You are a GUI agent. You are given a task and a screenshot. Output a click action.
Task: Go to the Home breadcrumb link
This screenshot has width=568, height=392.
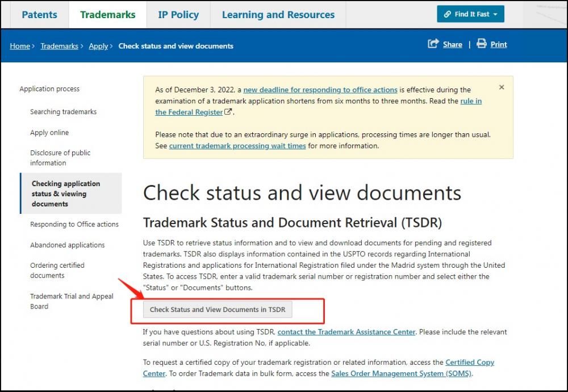tap(20, 46)
